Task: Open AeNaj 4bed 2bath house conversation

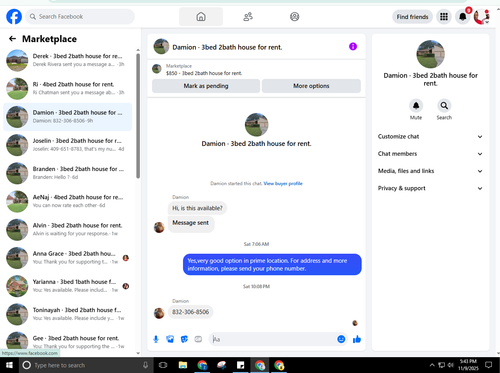Action: (68, 201)
